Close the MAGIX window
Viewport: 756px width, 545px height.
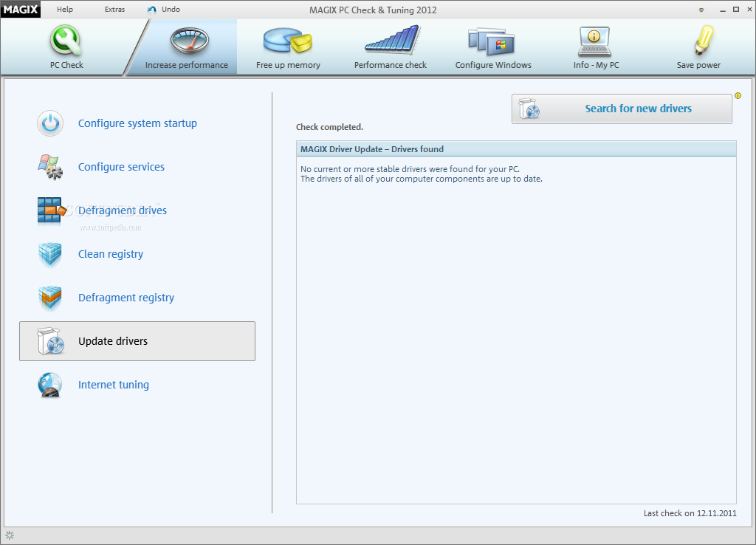(x=749, y=10)
